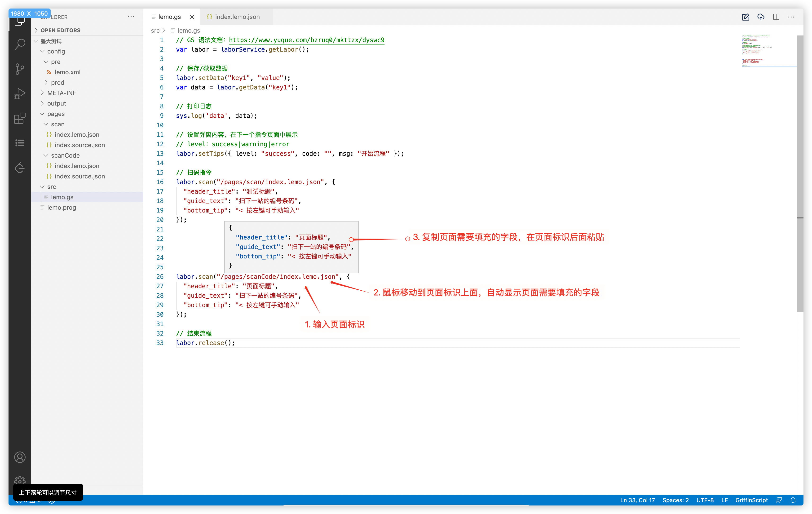Screen dimensions: 812x514
Task: Expand the prod folder
Action: (x=57, y=83)
